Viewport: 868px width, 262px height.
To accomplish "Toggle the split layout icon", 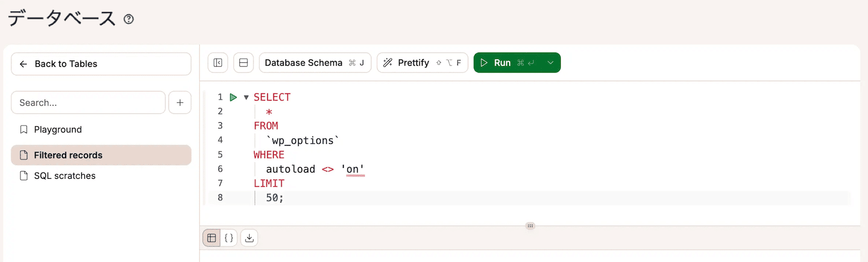I will pyautogui.click(x=244, y=63).
